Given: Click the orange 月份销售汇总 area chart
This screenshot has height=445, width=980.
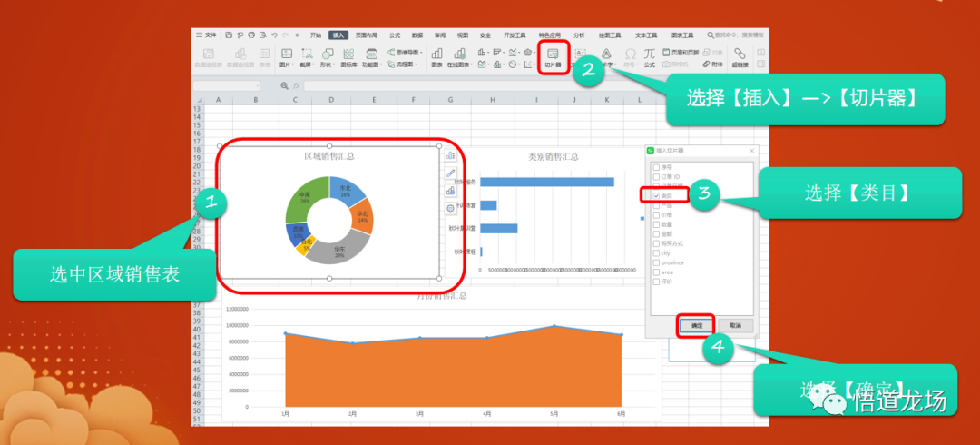Looking at the screenshot, I should coord(453,368).
